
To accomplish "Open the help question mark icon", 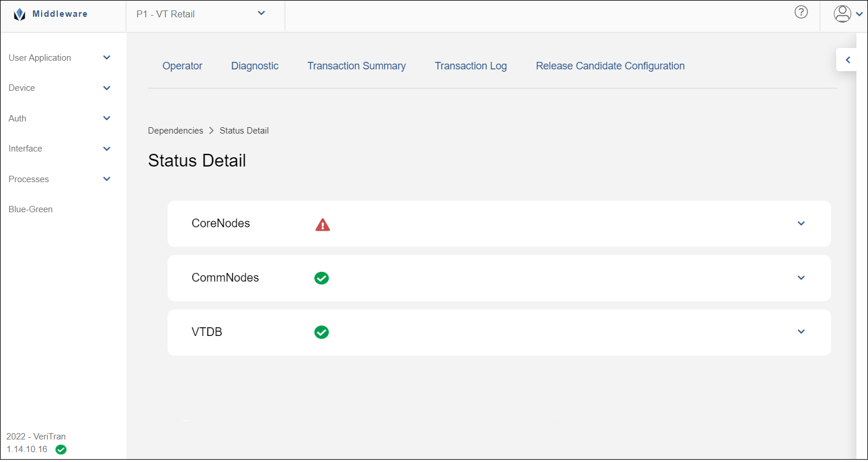I will point(801,12).
